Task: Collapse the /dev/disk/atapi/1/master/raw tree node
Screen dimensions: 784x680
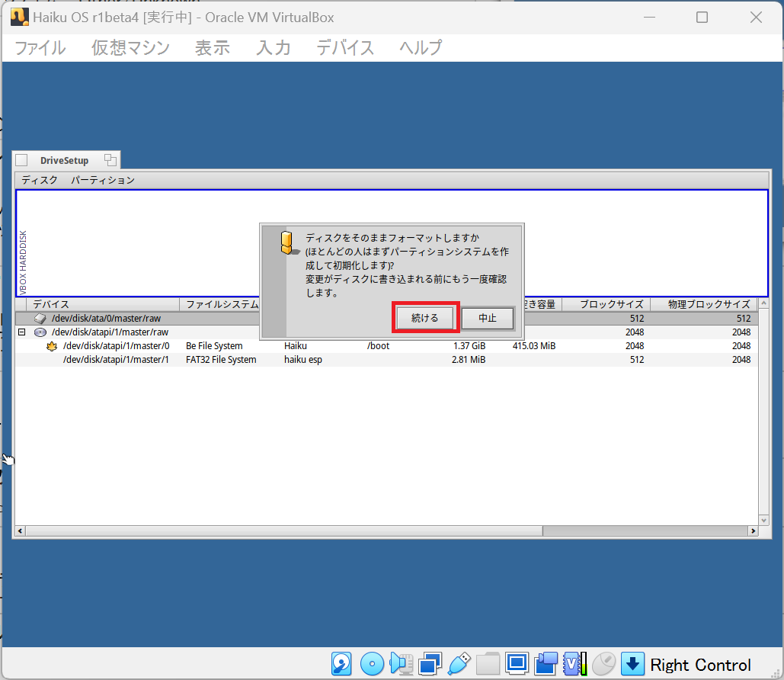Action: point(22,332)
